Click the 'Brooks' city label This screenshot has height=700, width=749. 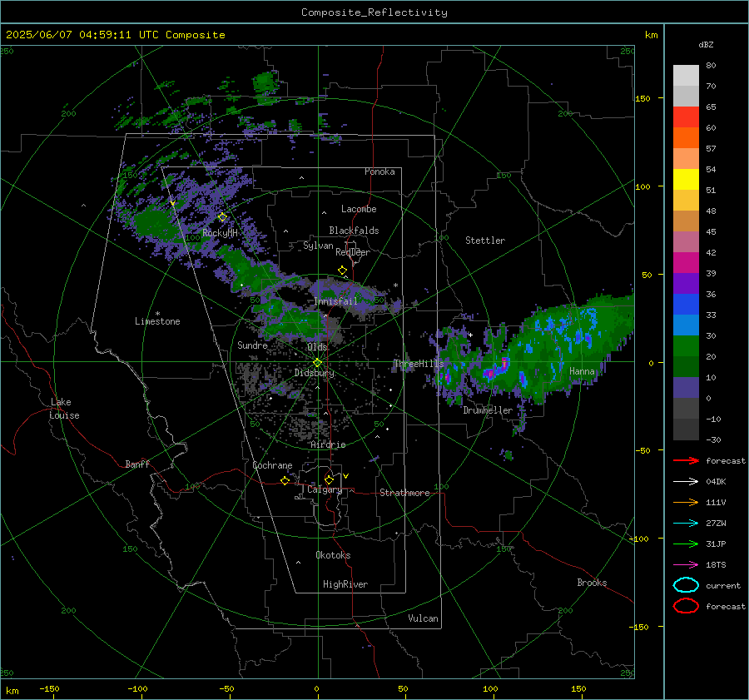click(x=592, y=583)
